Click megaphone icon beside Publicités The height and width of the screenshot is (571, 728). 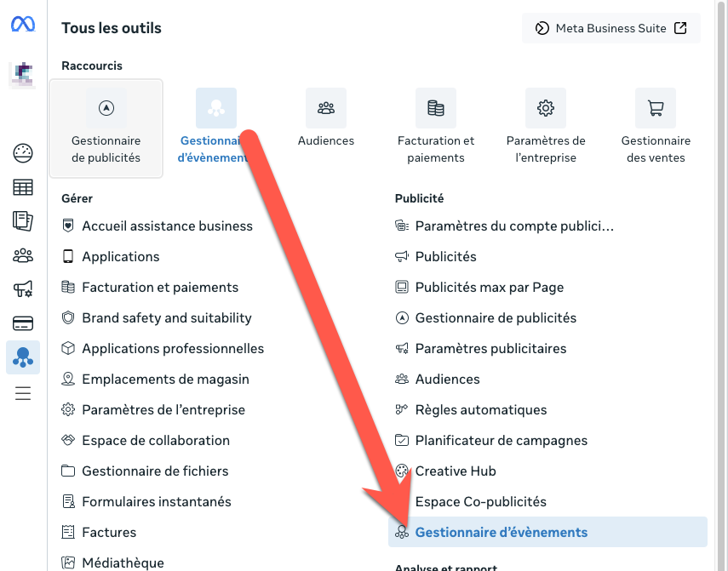coord(402,256)
